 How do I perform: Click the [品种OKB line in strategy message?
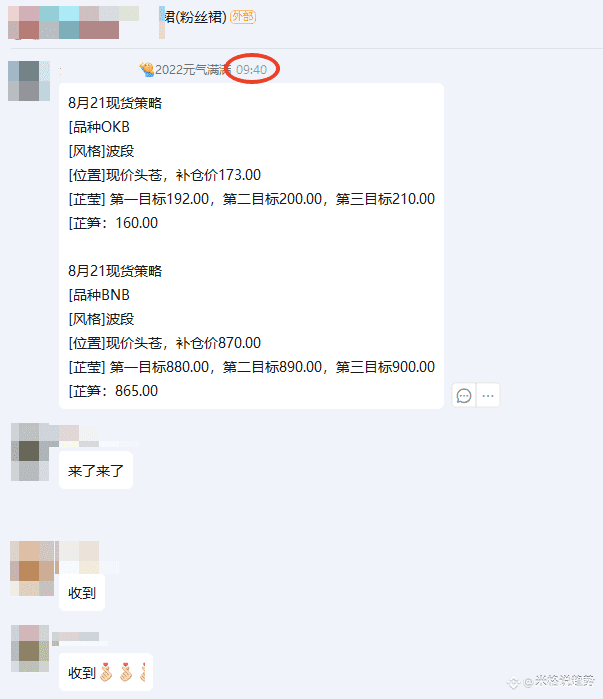99,127
